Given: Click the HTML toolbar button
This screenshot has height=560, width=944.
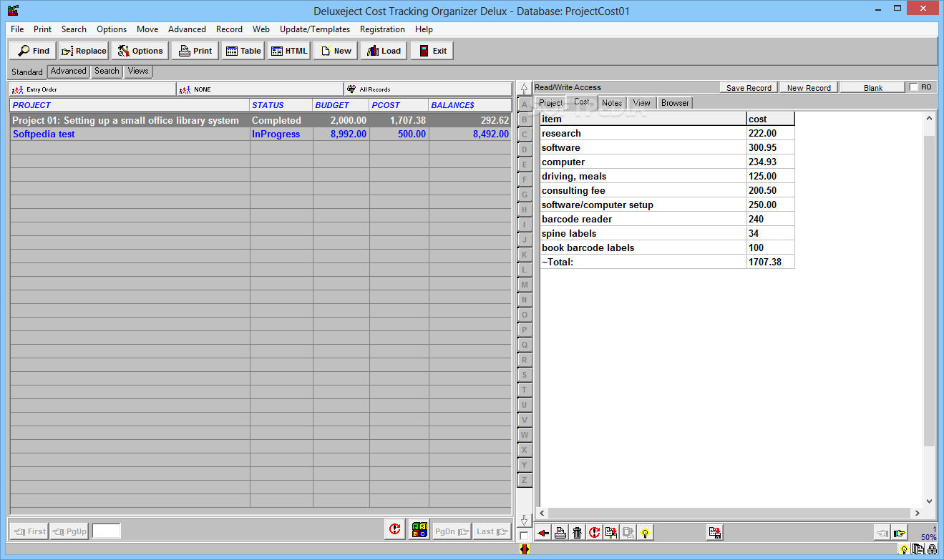Looking at the screenshot, I should point(289,51).
